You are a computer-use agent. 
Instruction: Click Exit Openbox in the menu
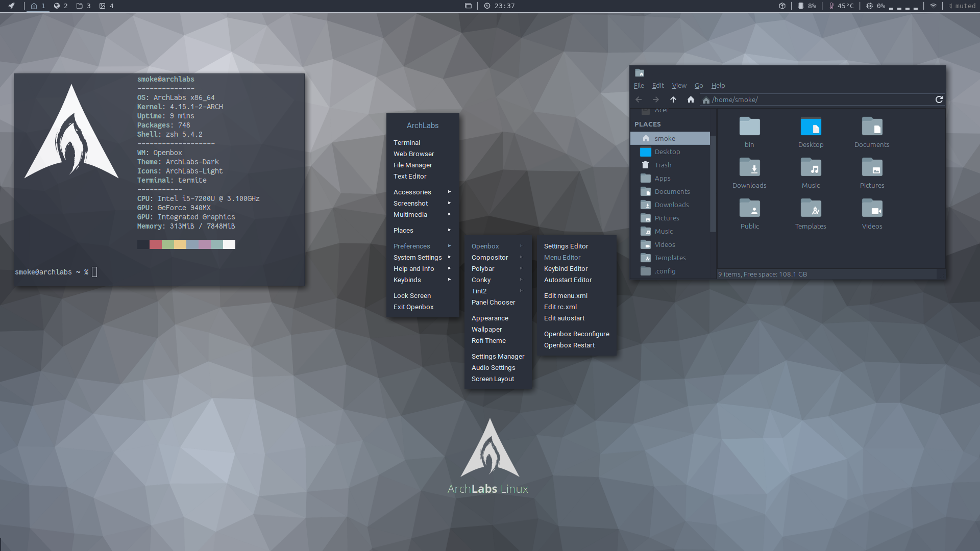coord(413,307)
